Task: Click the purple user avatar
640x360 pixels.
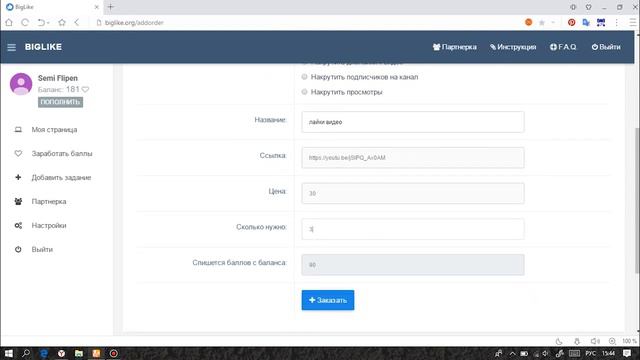Action: coord(21,84)
